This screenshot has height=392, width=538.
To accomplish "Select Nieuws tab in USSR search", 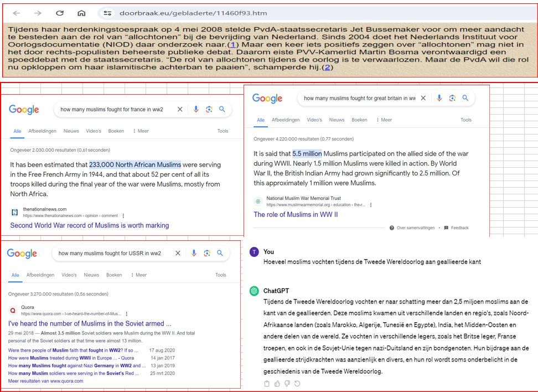I will 91,275.
